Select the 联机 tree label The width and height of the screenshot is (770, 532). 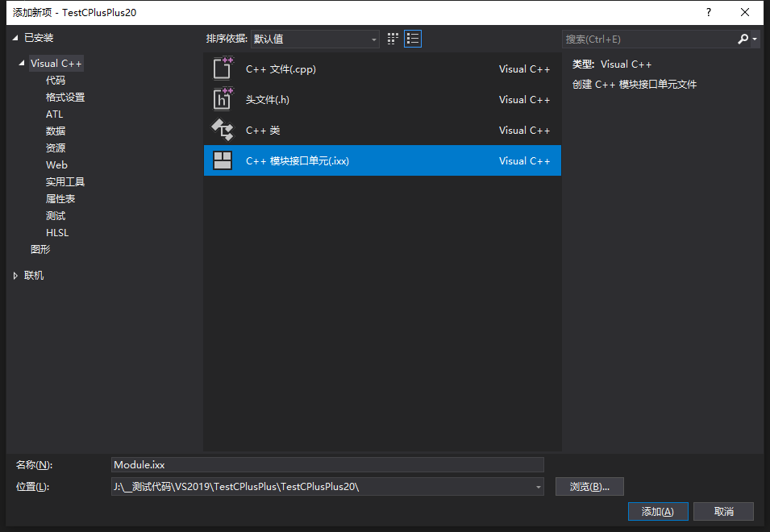click(x=34, y=276)
